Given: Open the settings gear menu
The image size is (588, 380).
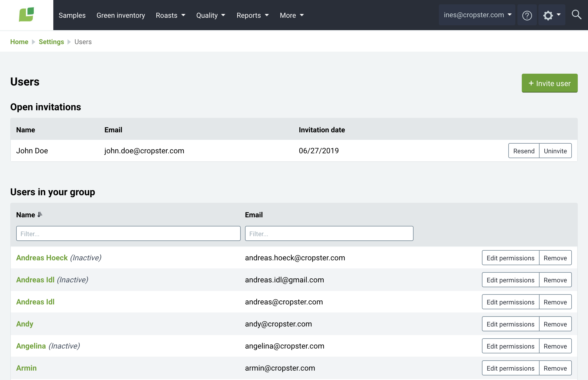Looking at the screenshot, I should click(x=552, y=15).
